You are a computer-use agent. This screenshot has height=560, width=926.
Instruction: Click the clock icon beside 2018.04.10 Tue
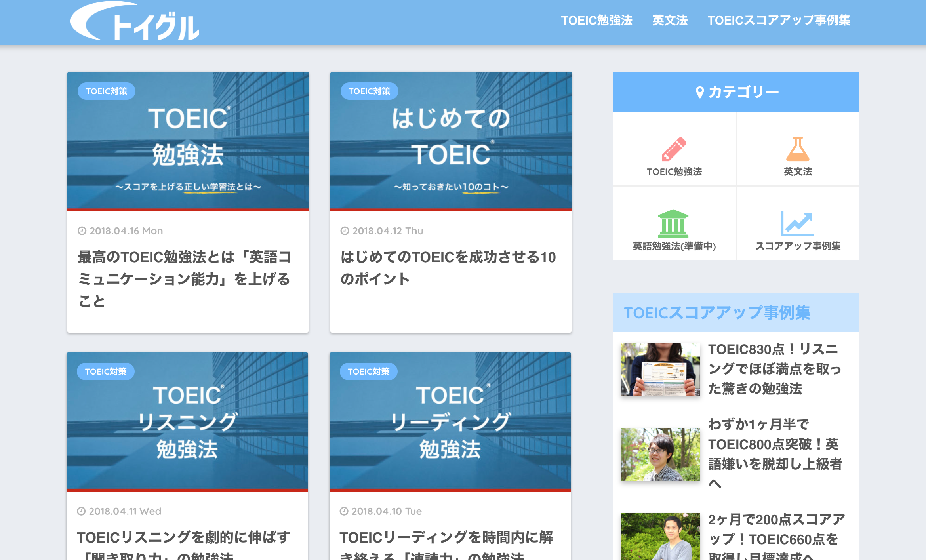tap(344, 511)
